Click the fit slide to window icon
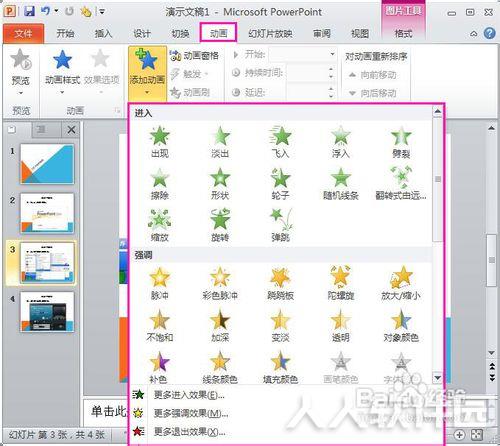The image size is (500, 446). [477, 435]
